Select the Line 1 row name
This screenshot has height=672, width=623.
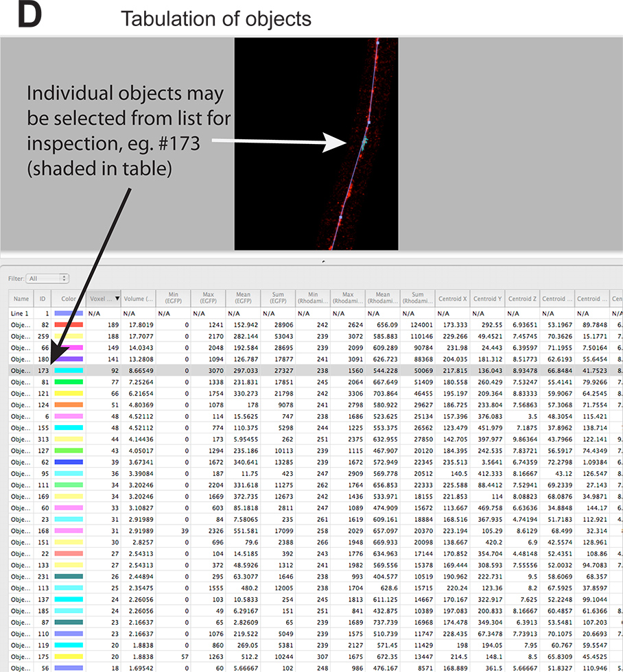[20, 313]
